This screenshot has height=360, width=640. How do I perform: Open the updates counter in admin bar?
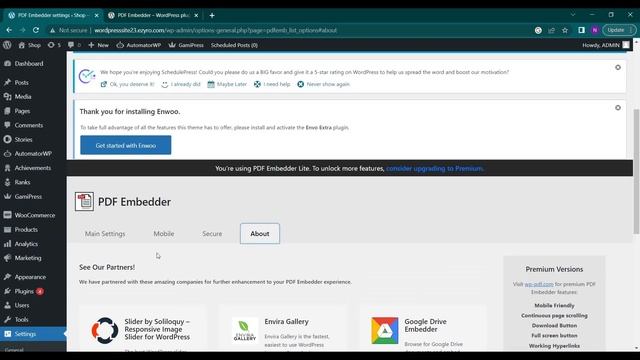[54, 45]
